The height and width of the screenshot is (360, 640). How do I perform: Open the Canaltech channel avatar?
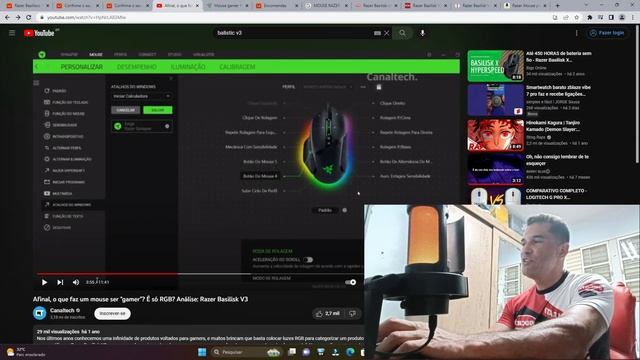click(x=40, y=313)
